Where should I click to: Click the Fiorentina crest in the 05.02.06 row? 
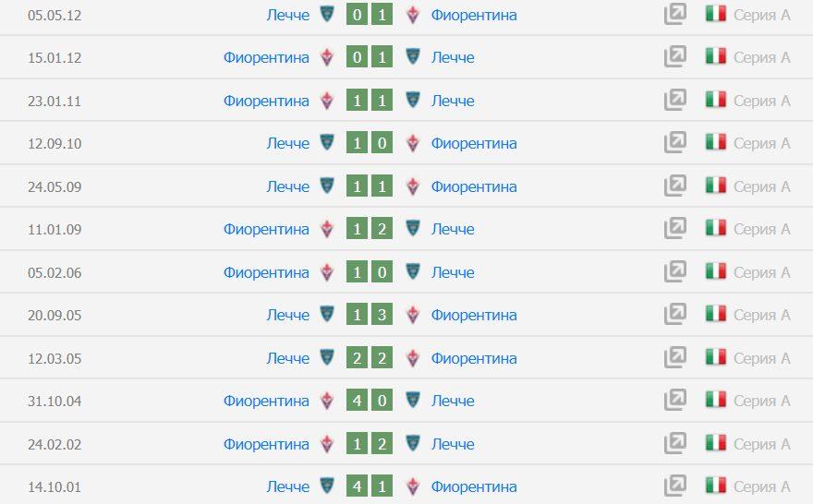(x=326, y=272)
